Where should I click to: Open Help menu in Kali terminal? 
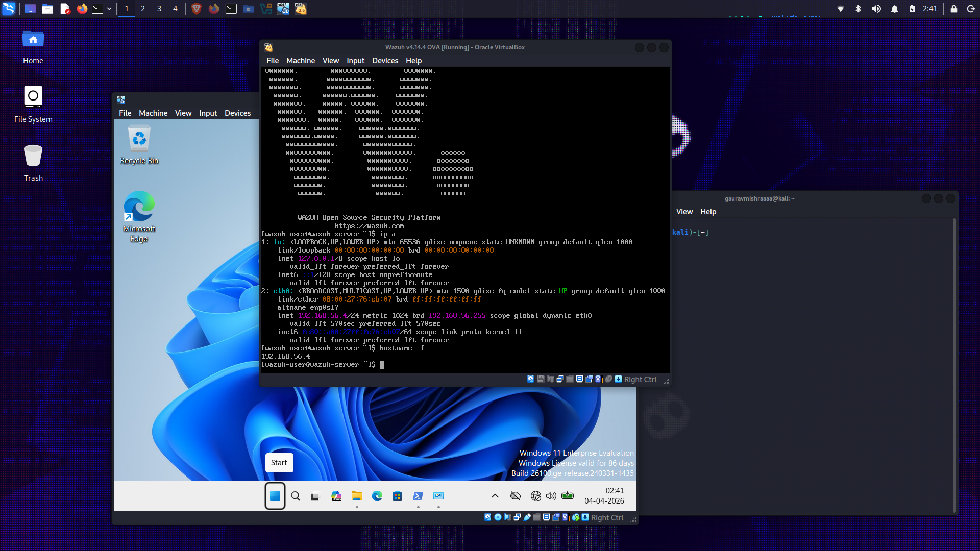coord(708,212)
